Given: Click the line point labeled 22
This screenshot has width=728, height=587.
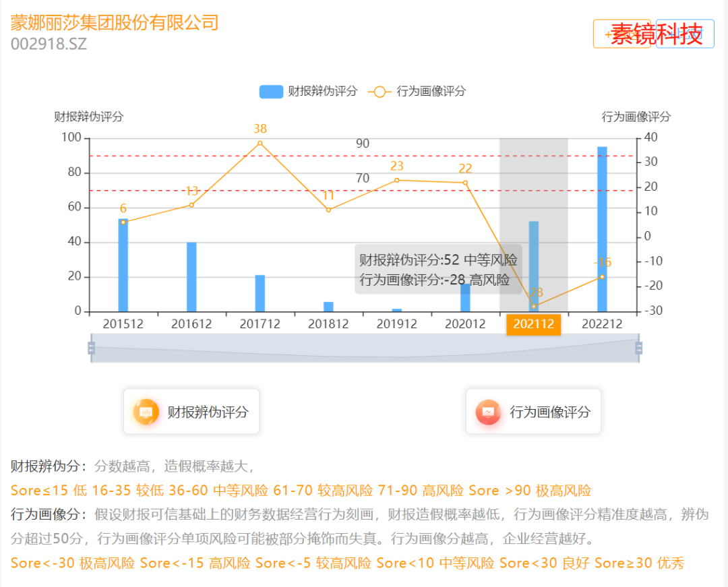Looking at the screenshot, I should click(465, 183).
